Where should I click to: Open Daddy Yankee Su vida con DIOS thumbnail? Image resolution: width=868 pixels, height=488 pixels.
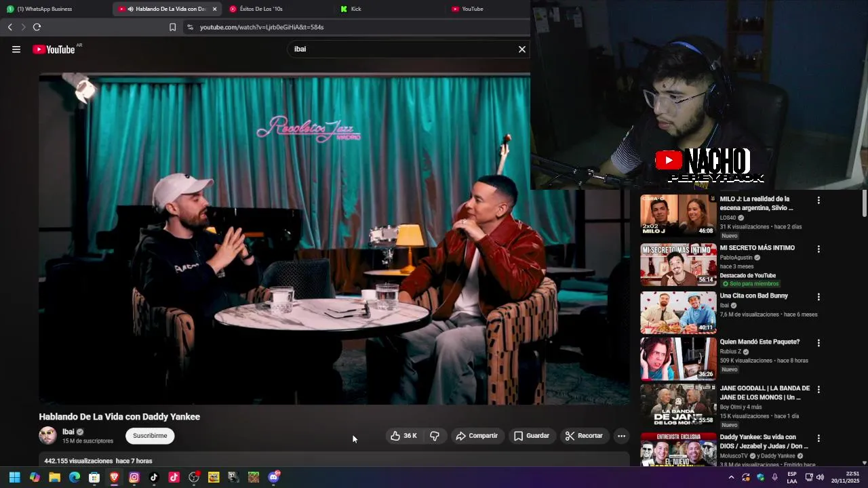pyautogui.click(x=678, y=450)
